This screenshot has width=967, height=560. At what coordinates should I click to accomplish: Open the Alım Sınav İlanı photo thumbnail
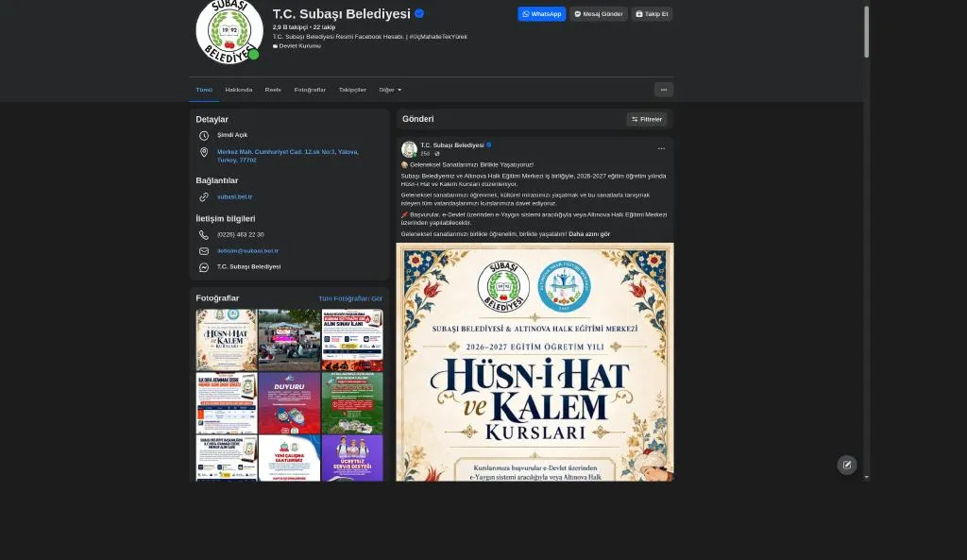352,340
